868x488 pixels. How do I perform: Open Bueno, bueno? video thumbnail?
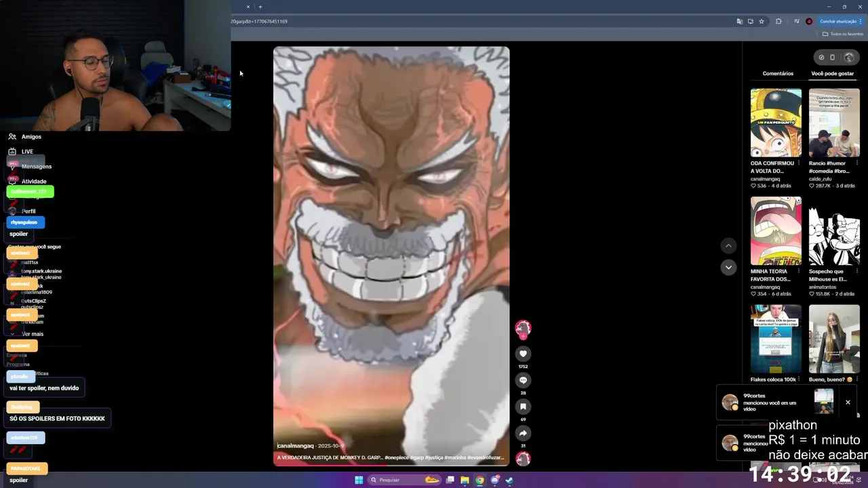[x=834, y=339]
